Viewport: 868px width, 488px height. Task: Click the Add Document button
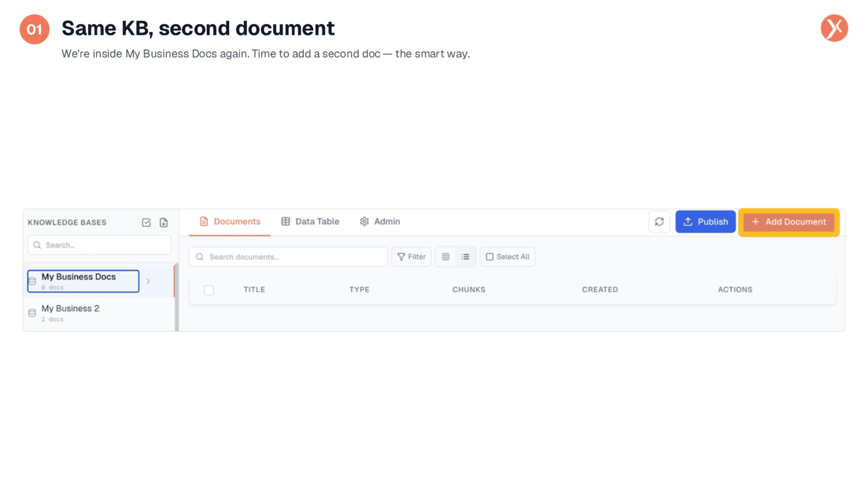789,222
